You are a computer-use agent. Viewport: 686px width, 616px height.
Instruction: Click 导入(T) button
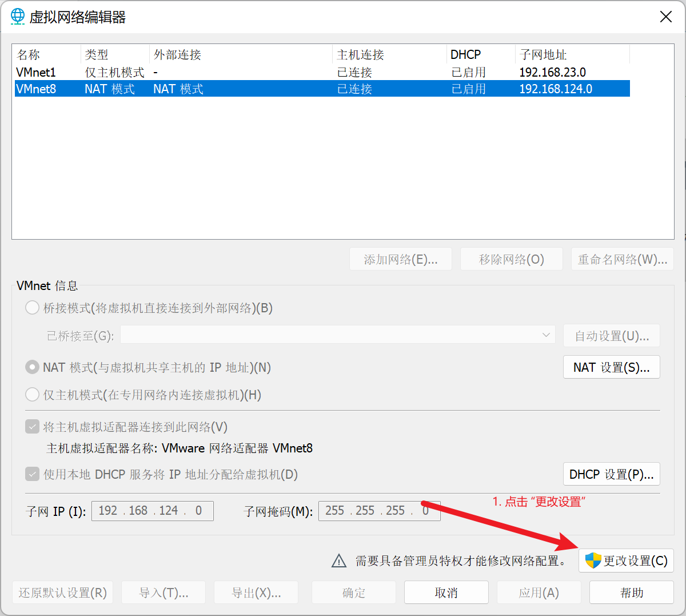click(x=163, y=593)
